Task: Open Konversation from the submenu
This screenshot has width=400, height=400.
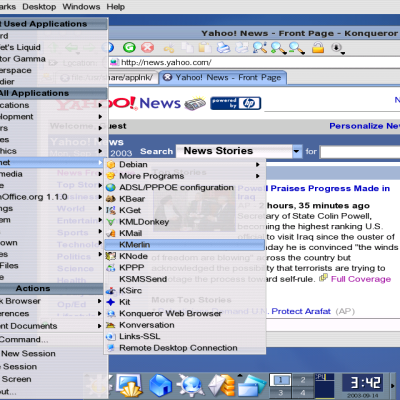Action: pyautogui.click(x=185, y=325)
